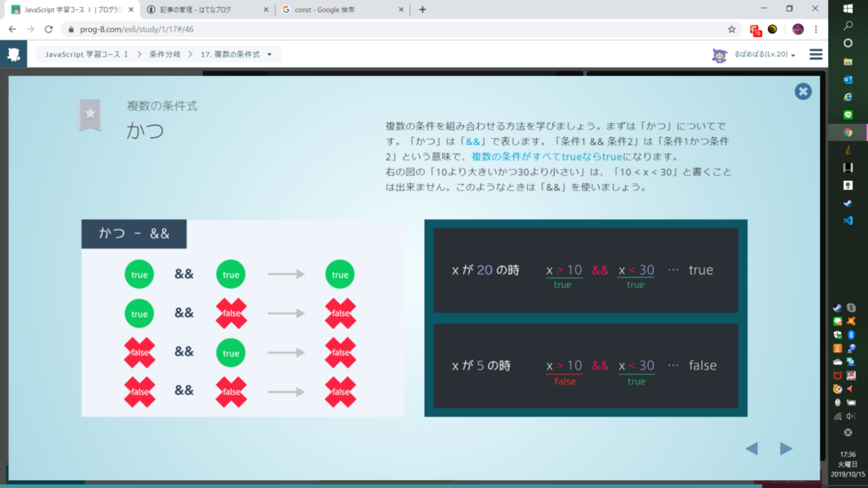Open the McAfee tray icon
This screenshot has width=868, height=488.
coord(837,375)
